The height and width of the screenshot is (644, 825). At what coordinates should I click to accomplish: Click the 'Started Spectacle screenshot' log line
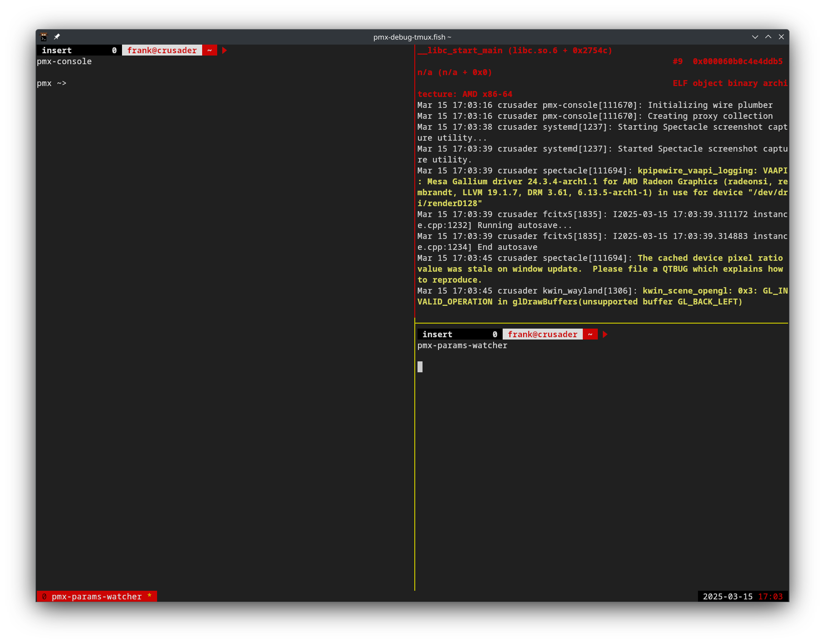click(x=602, y=154)
